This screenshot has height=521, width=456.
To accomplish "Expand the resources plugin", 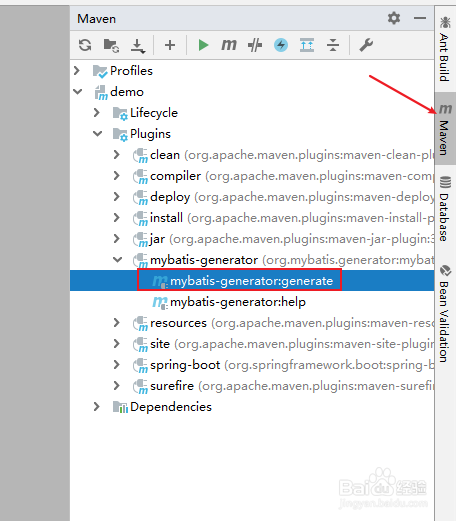I will tap(116, 322).
